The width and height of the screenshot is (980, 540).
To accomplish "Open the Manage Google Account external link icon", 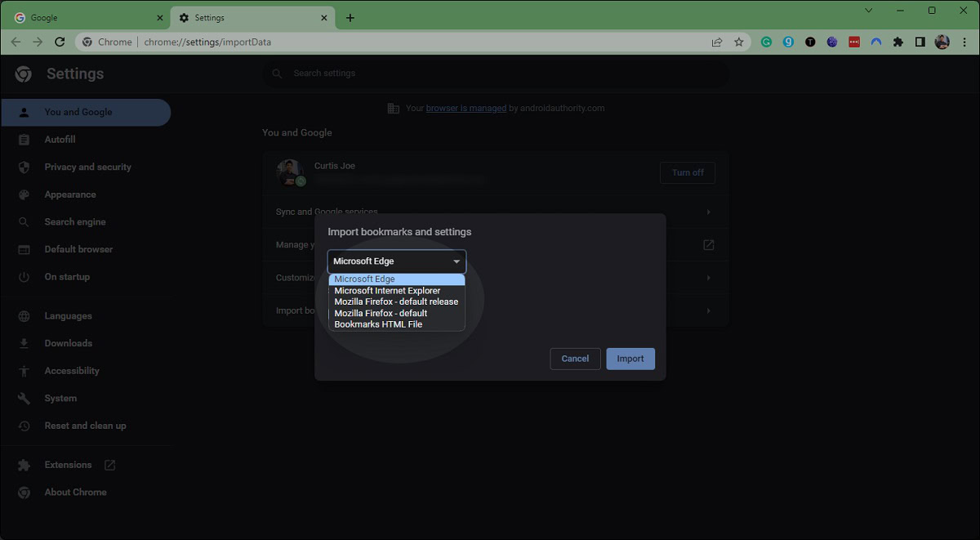I will click(x=708, y=244).
